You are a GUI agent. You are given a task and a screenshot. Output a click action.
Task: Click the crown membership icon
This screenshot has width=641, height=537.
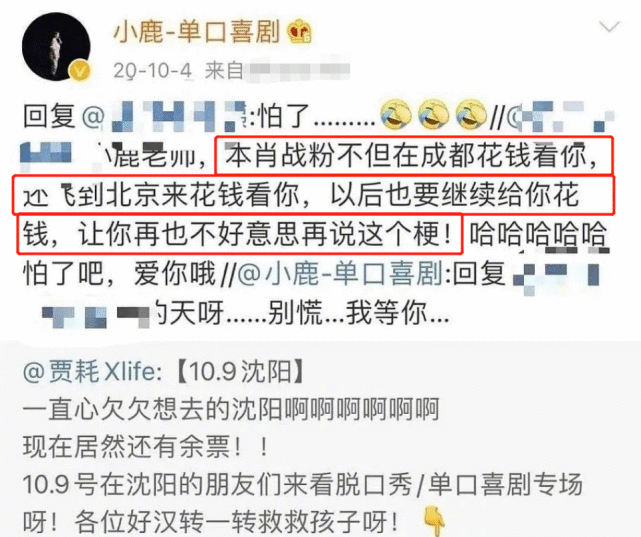(x=299, y=31)
